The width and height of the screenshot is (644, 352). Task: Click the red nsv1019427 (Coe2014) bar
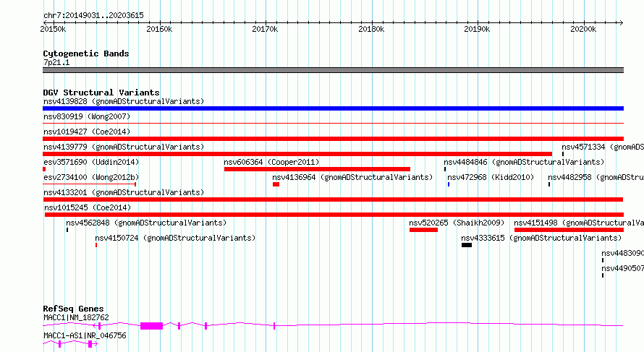click(333, 139)
